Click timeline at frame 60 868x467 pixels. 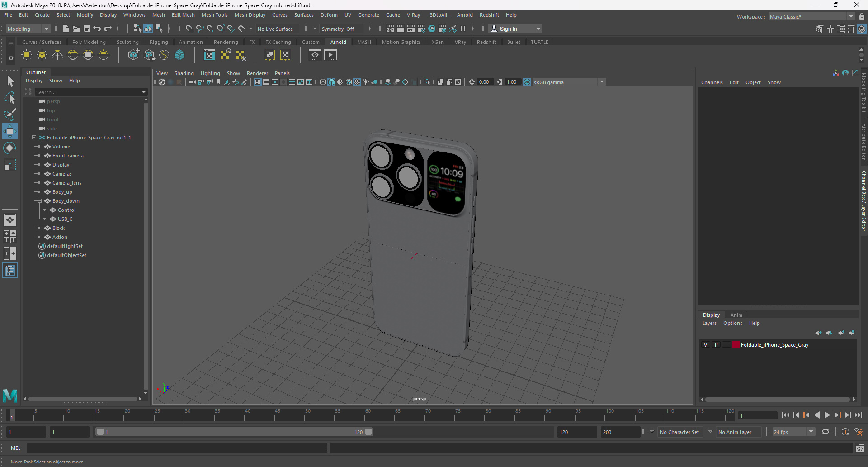[x=368, y=415]
